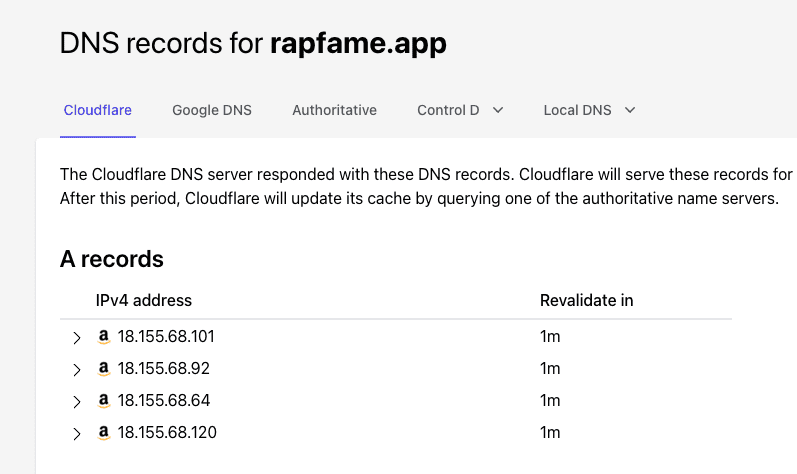
Task: Expand the 18.155.68.120 record row
Action: (x=77, y=434)
